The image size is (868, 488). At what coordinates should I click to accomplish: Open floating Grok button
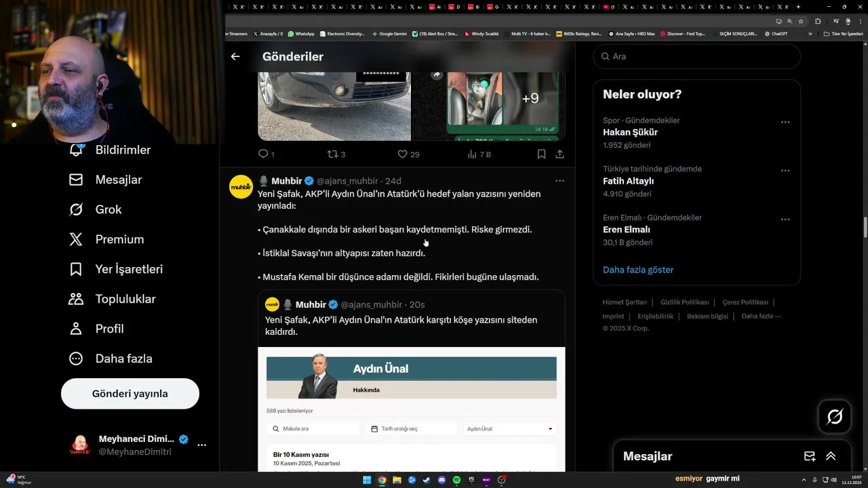(835, 417)
